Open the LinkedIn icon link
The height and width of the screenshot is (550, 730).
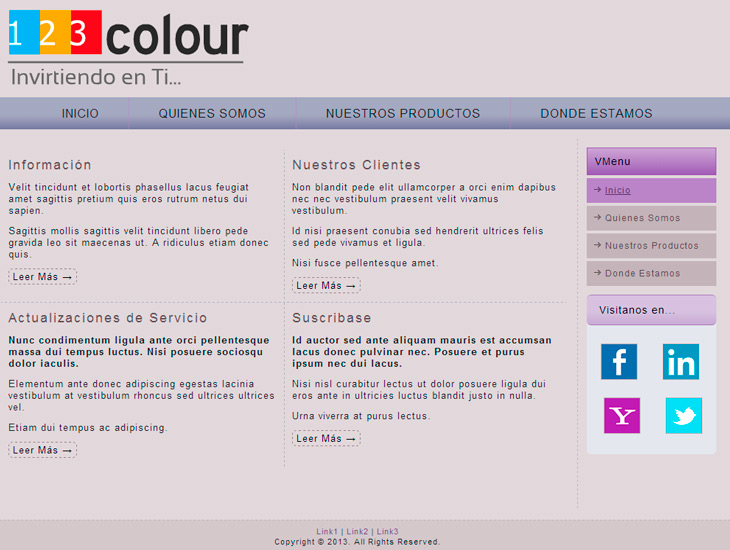(x=681, y=361)
